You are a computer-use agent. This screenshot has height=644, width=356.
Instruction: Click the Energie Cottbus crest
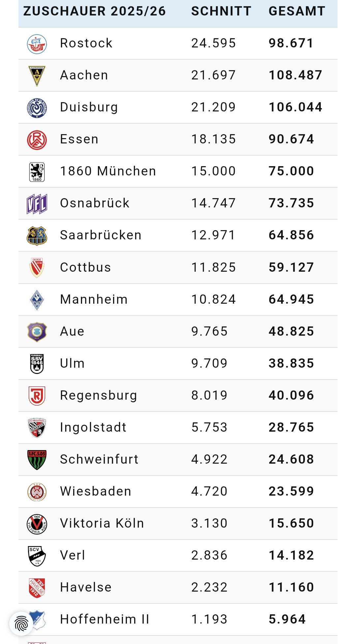(x=37, y=267)
